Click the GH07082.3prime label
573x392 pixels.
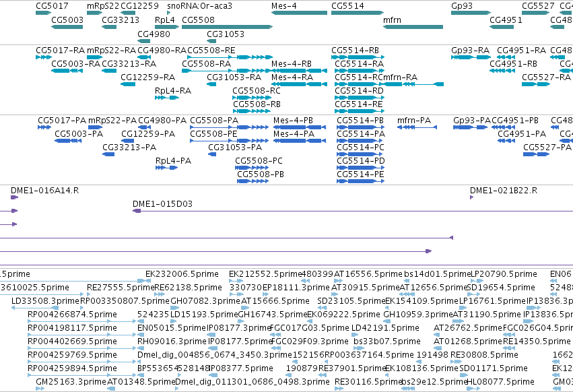[x=205, y=301]
